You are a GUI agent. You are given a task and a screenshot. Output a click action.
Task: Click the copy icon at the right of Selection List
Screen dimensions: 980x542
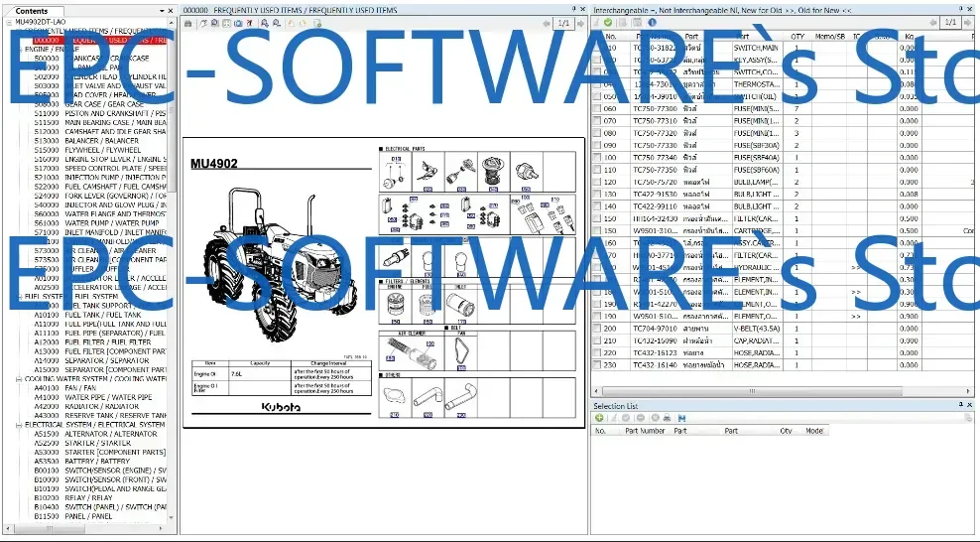click(967, 418)
